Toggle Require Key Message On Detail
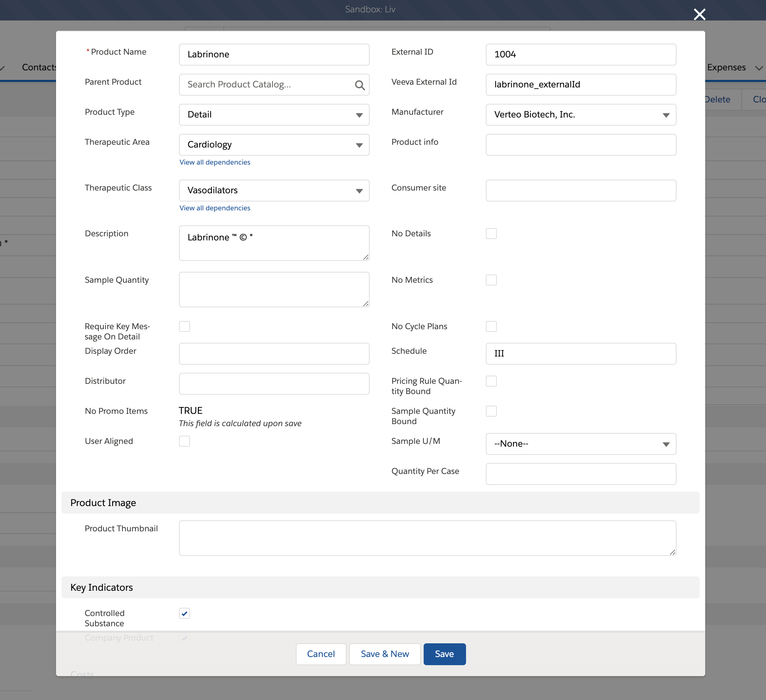This screenshot has width=766, height=700. 184,326
